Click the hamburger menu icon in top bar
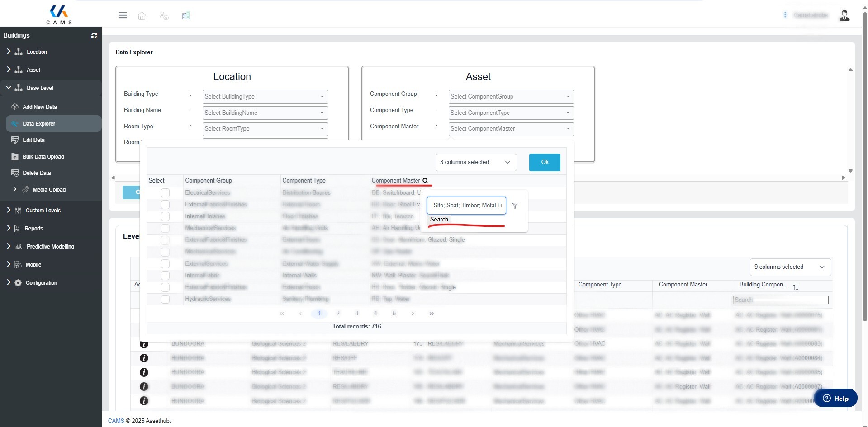Viewport: 868px width, 427px height. point(123,15)
